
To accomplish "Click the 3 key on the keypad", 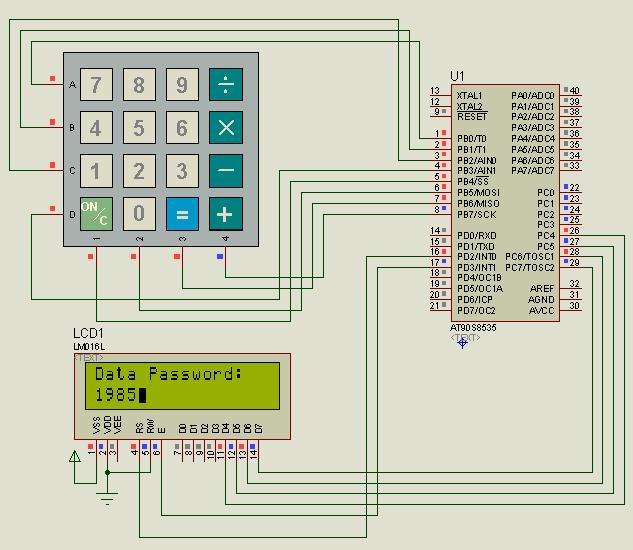I will pos(182,171).
